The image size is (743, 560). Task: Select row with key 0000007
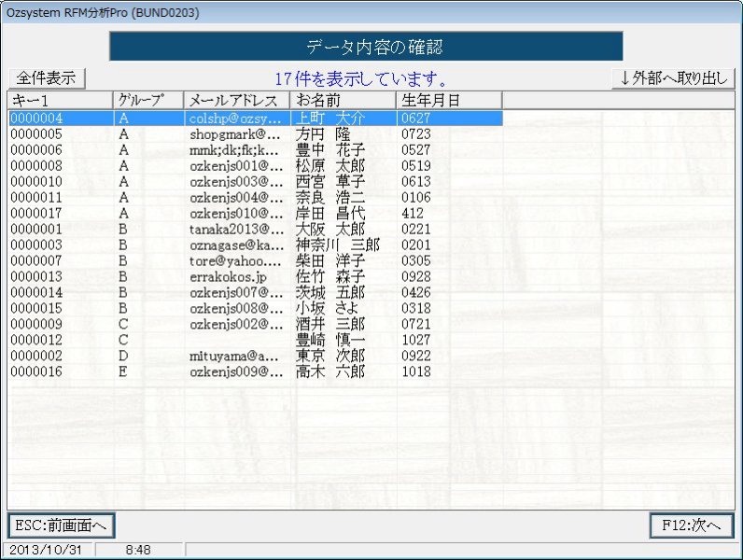click(256, 260)
